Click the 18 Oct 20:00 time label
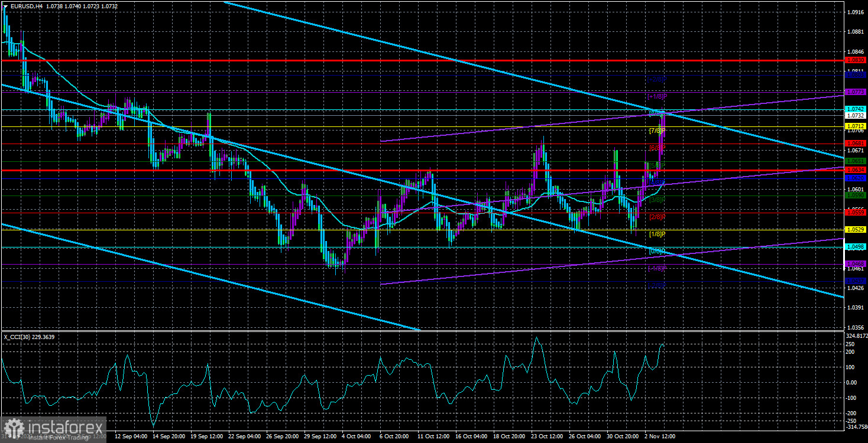Screen dimensions: 868x443 pos(509,437)
